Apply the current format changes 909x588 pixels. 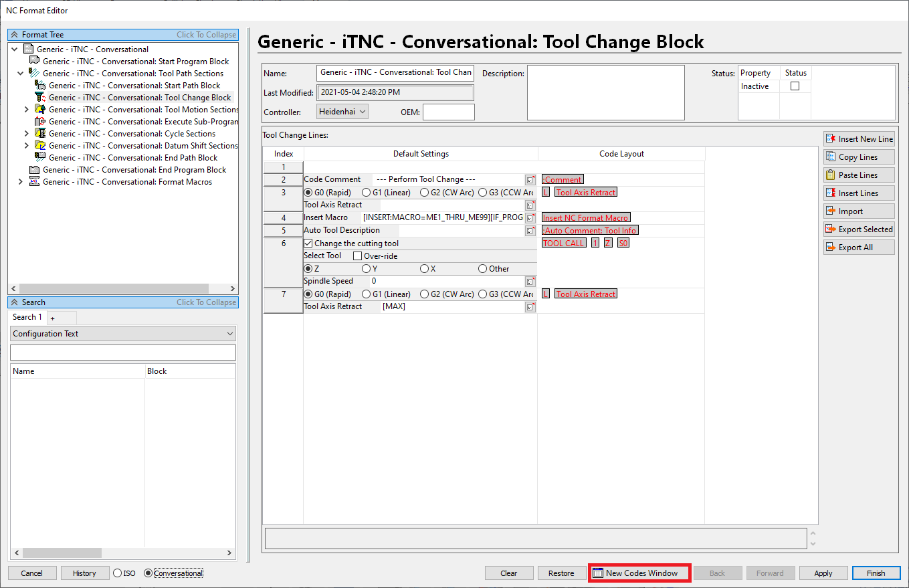tap(823, 573)
